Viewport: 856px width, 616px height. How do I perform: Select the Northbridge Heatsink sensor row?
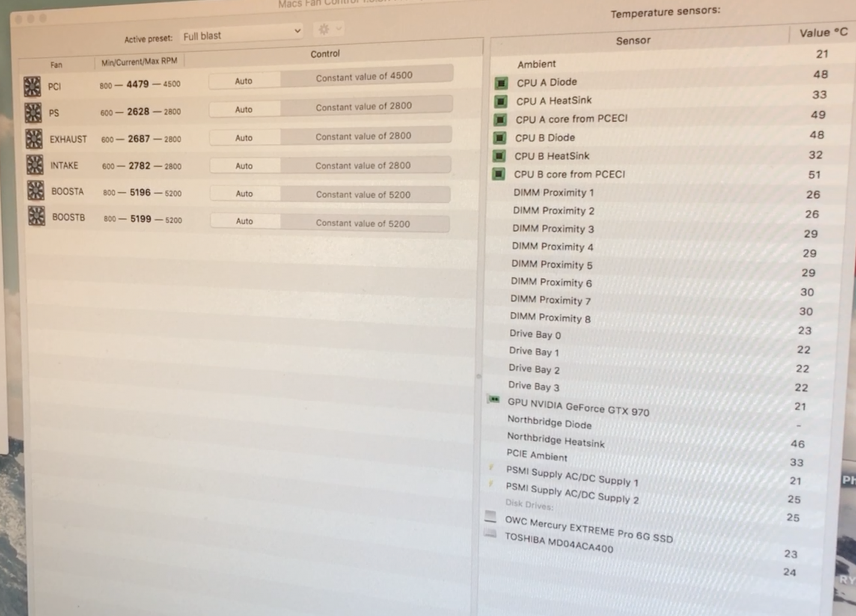[556, 440]
